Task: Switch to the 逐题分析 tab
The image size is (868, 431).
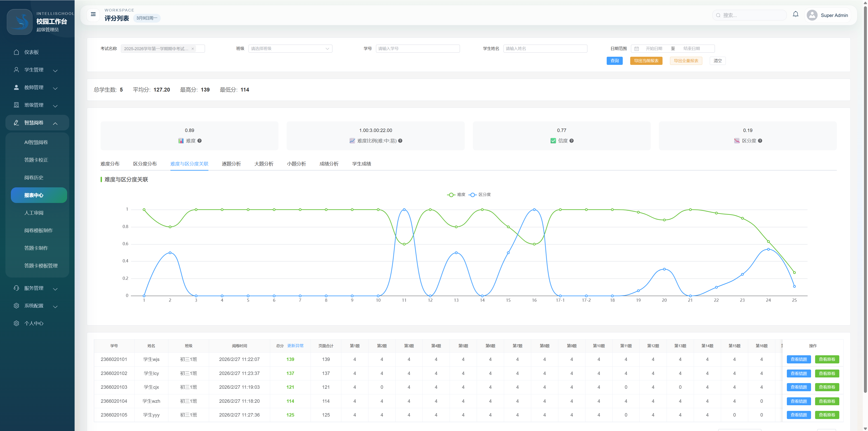Action: pos(231,164)
